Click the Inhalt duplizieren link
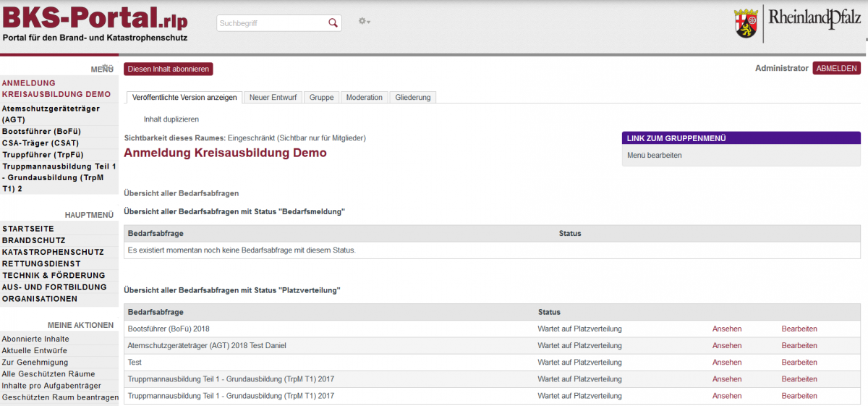 (171, 119)
